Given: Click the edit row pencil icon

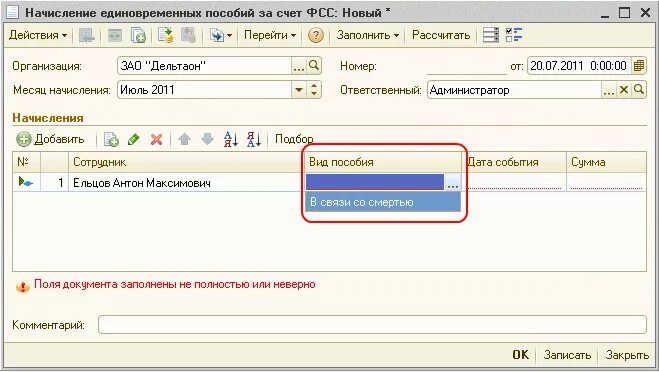Looking at the screenshot, I should (134, 139).
